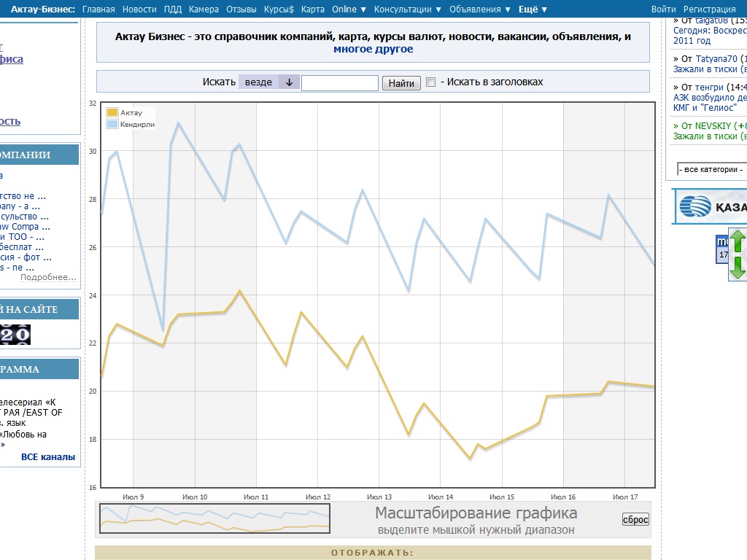Viewport: 747px width, 560px height.
Task: Open the Карта page
Action: click(x=312, y=9)
